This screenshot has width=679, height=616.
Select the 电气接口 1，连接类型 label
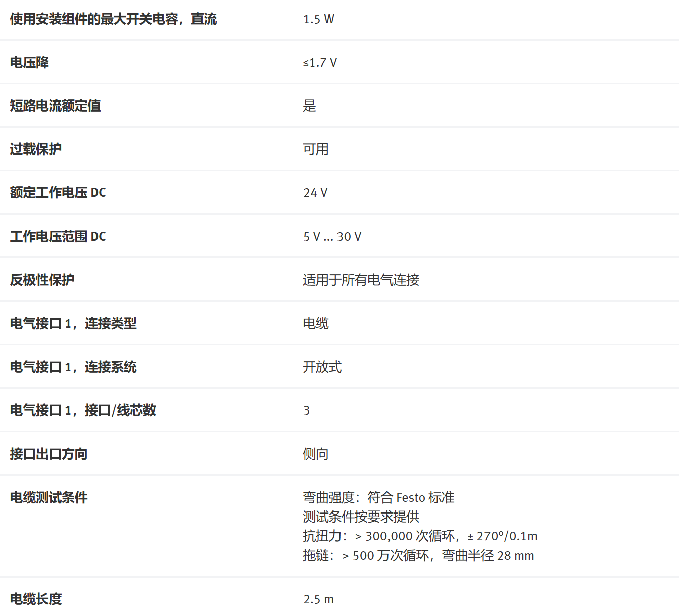click(x=73, y=324)
